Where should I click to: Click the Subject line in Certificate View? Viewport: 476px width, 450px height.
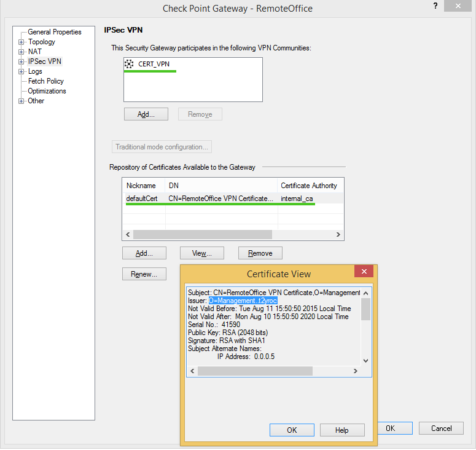click(274, 293)
